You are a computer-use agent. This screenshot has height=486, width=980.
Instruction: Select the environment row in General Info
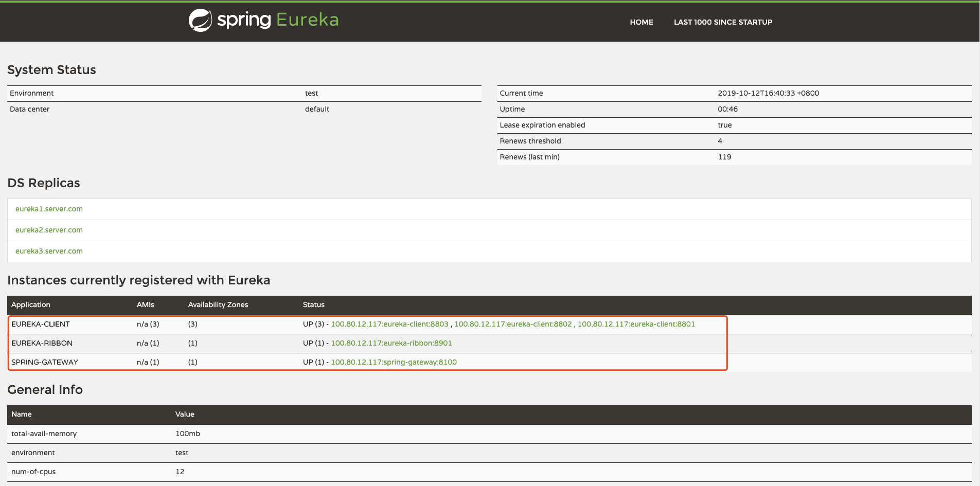tap(489, 453)
